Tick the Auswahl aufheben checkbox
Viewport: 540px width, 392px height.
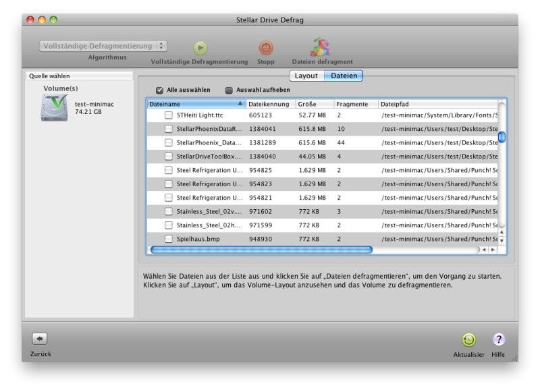point(229,90)
